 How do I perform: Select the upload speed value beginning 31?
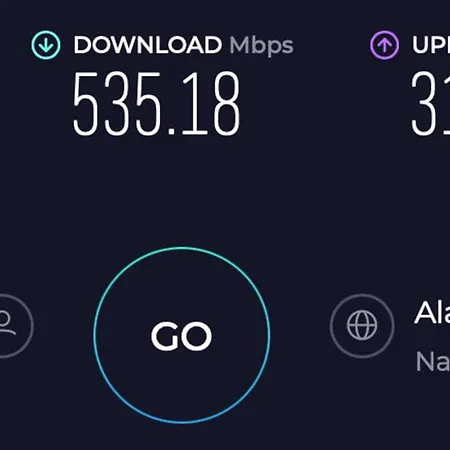click(430, 103)
